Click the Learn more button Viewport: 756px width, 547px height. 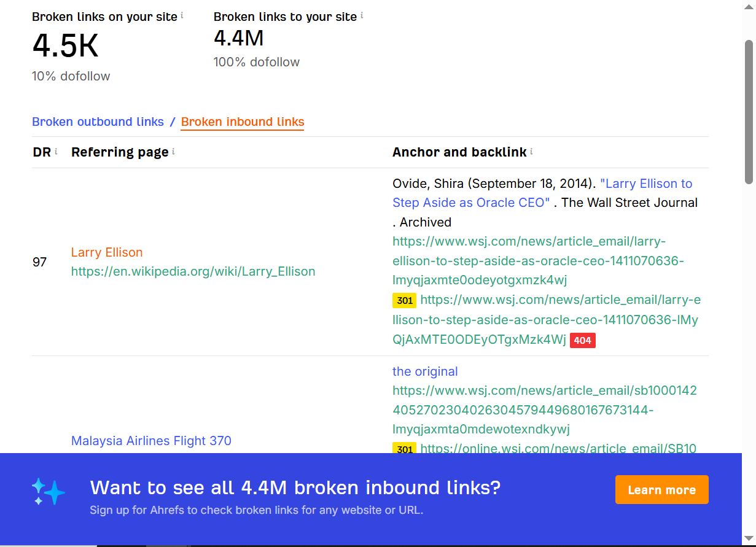(661, 490)
